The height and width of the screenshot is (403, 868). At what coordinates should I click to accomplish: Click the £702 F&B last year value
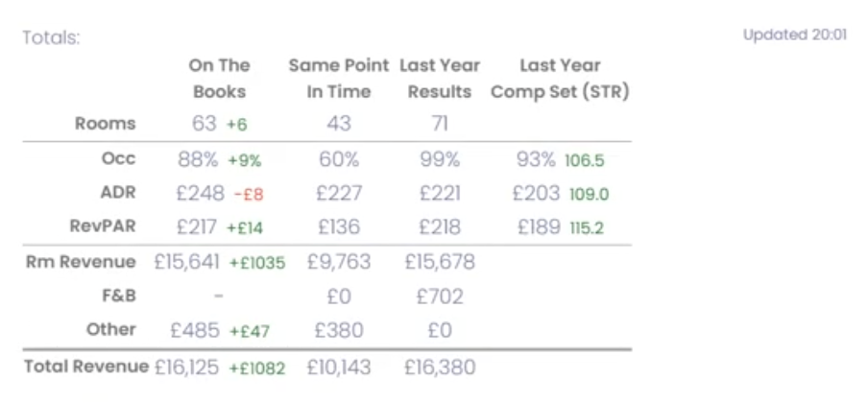pyautogui.click(x=440, y=296)
